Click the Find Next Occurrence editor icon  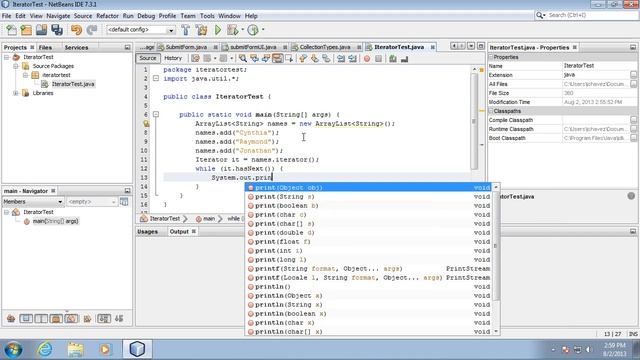click(266, 59)
